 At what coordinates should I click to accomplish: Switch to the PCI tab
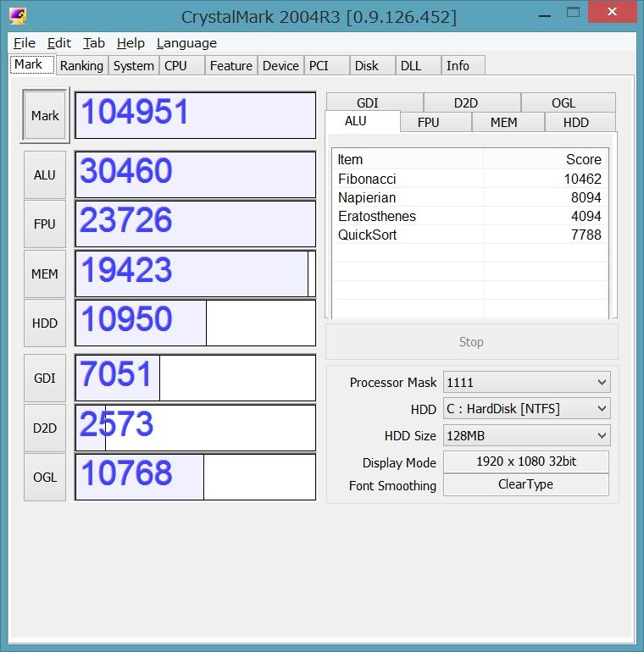pyautogui.click(x=326, y=66)
